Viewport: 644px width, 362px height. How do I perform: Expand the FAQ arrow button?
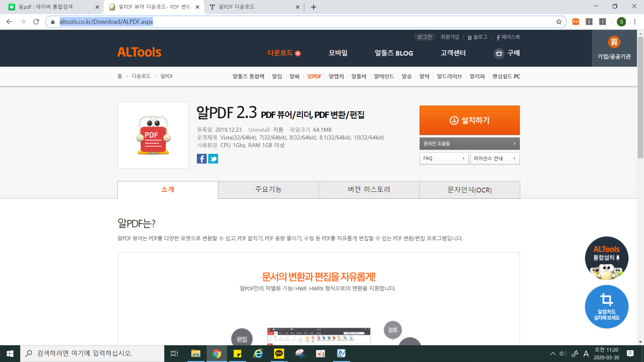coord(463,158)
